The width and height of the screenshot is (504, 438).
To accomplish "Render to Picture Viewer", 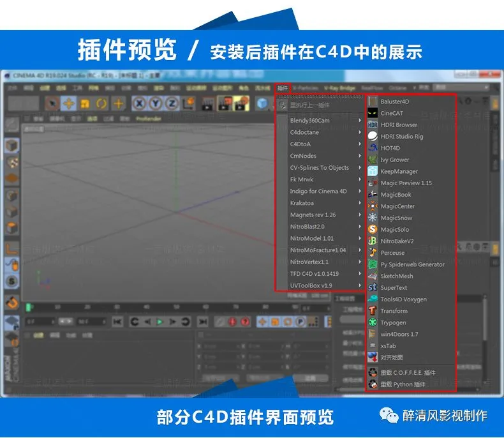I will click(225, 103).
